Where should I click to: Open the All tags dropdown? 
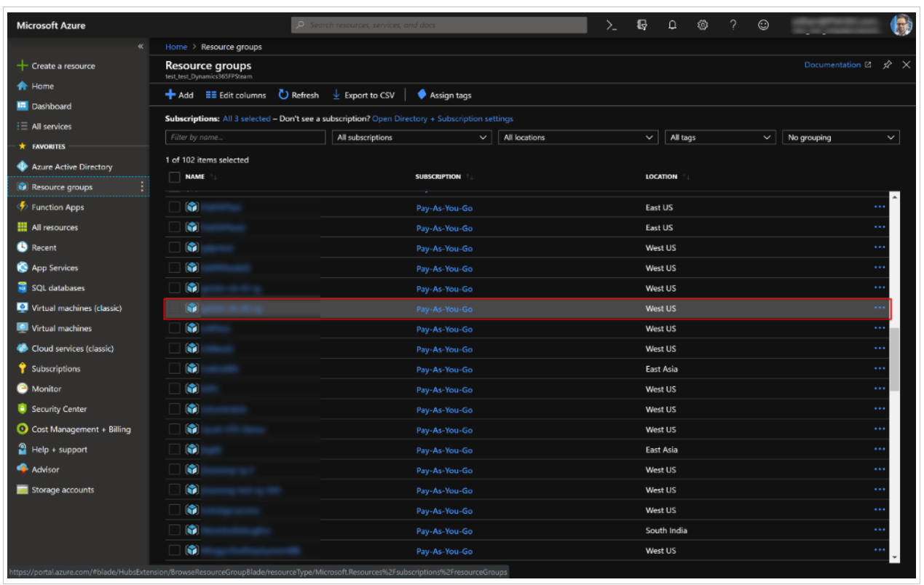(720, 138)
